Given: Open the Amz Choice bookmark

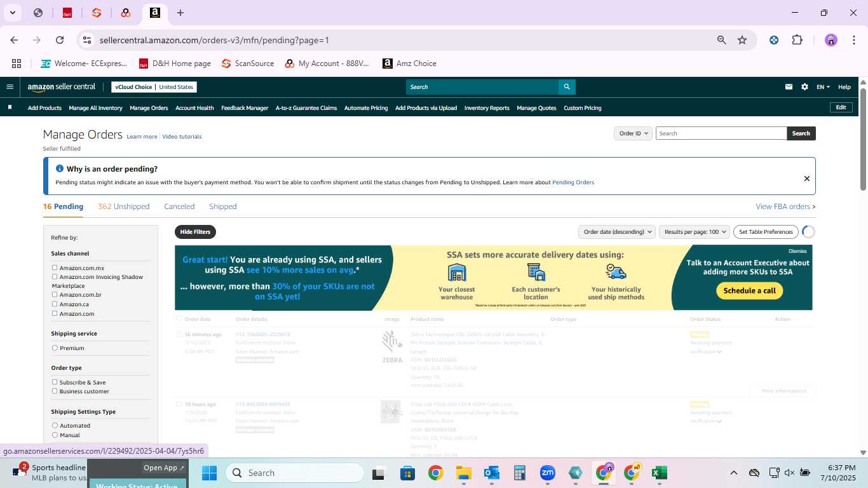Looking at the screenshot, I should [409, 64].
